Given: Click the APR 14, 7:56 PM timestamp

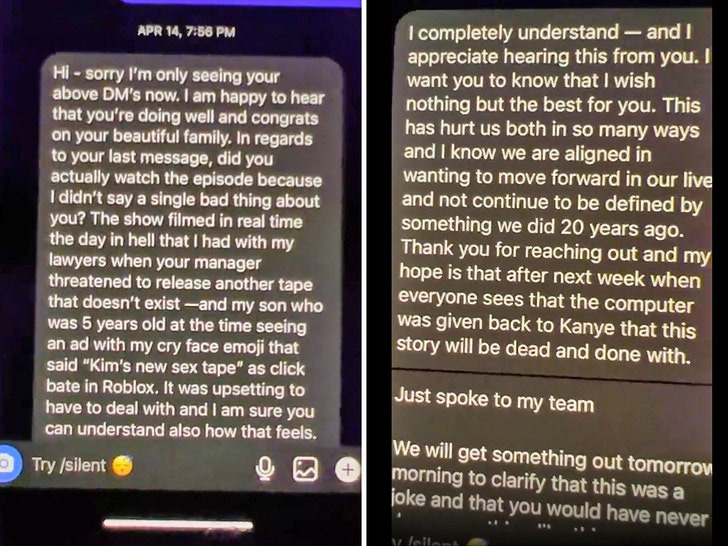Looking at the screenshot, I should tap(186, 32).
